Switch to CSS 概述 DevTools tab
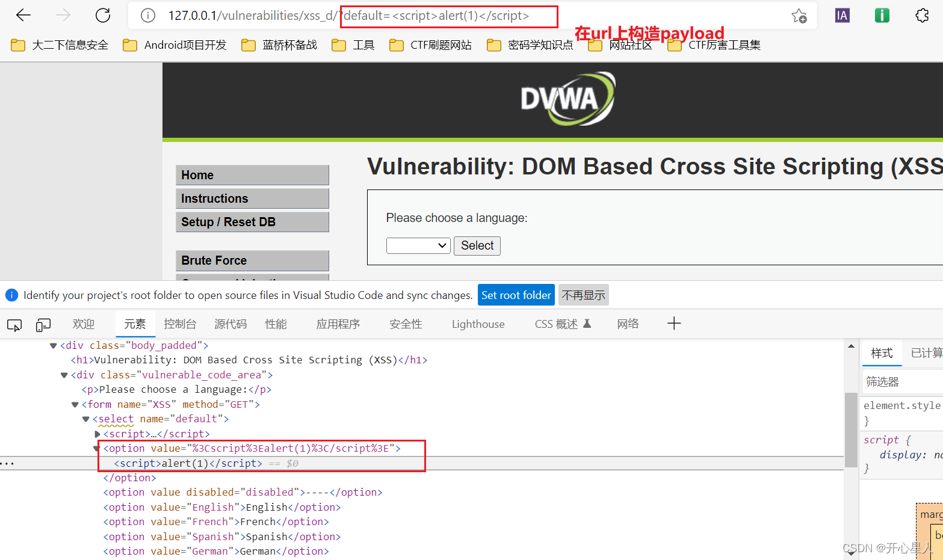Screen dimensions: 943x560 point(563,324)
